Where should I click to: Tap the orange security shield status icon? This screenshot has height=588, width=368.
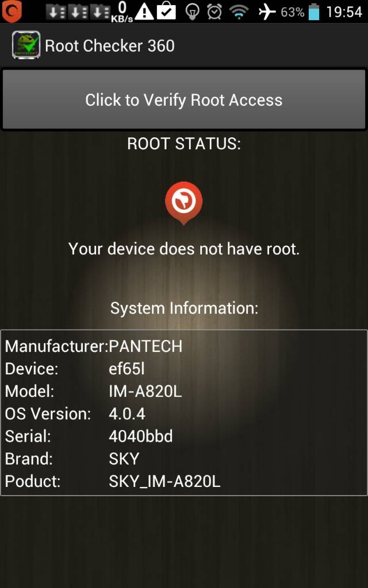(11, 11)
